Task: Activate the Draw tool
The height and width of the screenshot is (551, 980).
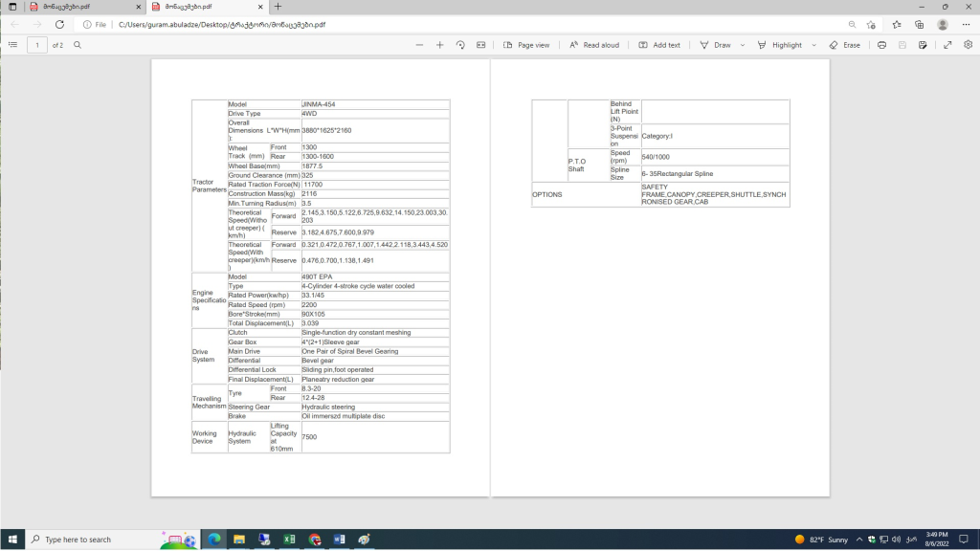Action: tap(716, 45)
